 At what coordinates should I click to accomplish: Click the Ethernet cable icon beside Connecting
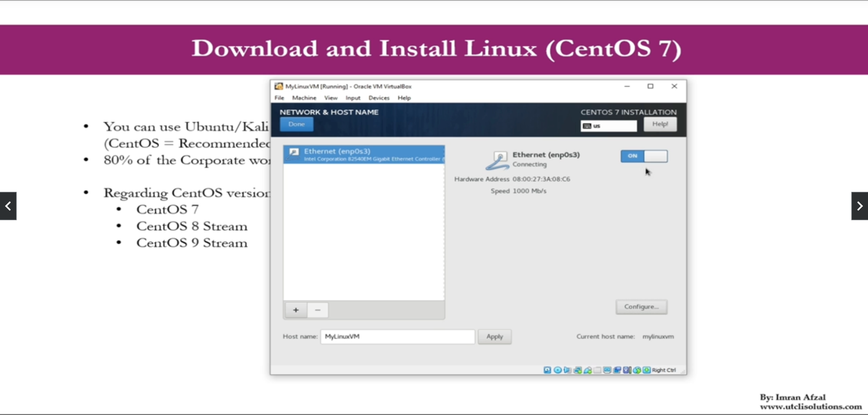(498, 160)
